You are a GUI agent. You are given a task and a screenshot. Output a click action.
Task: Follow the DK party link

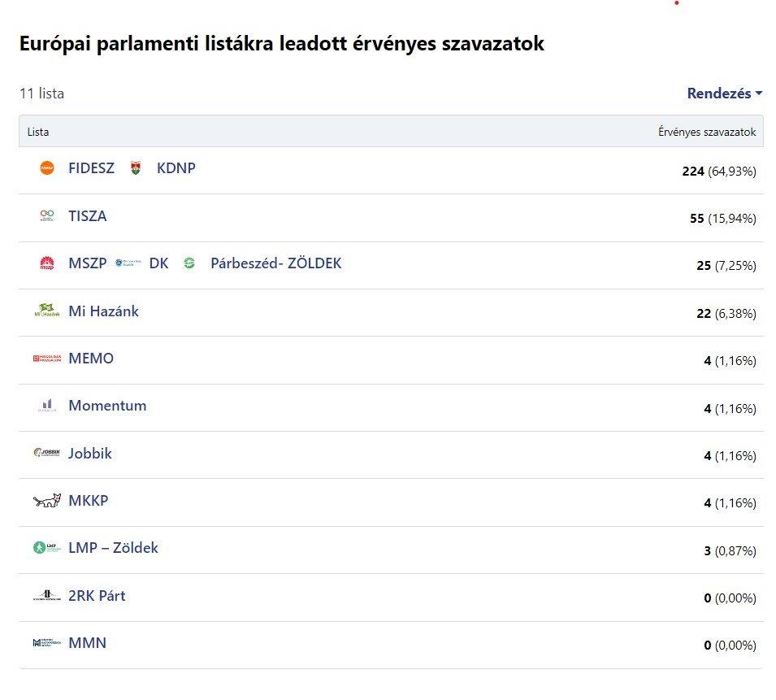159,263
